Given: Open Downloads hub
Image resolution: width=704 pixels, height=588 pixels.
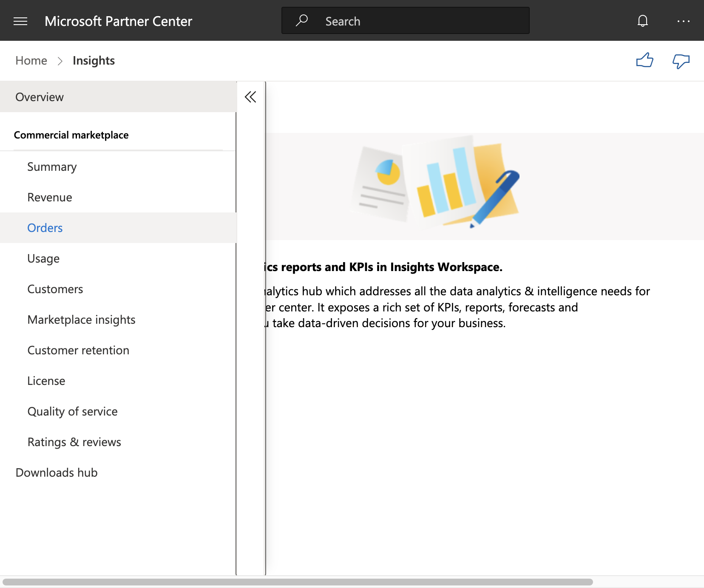Looking at the screenshot, I should tap(118, 472).
